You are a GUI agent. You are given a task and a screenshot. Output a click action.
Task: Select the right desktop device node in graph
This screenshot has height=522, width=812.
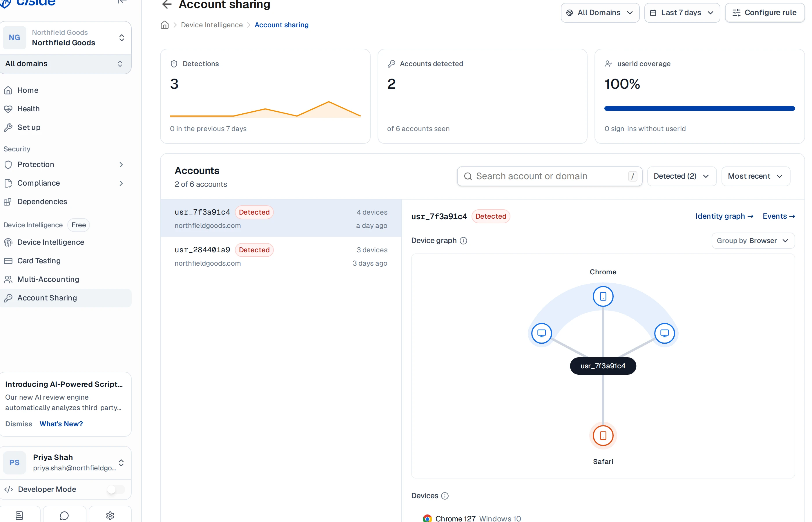[664, 333]
